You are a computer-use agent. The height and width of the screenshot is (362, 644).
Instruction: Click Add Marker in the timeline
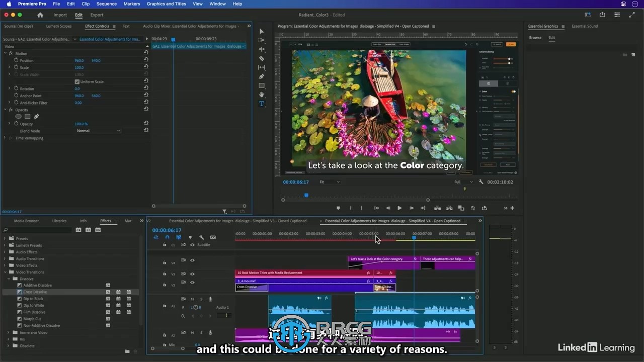[x=190, y=237]
